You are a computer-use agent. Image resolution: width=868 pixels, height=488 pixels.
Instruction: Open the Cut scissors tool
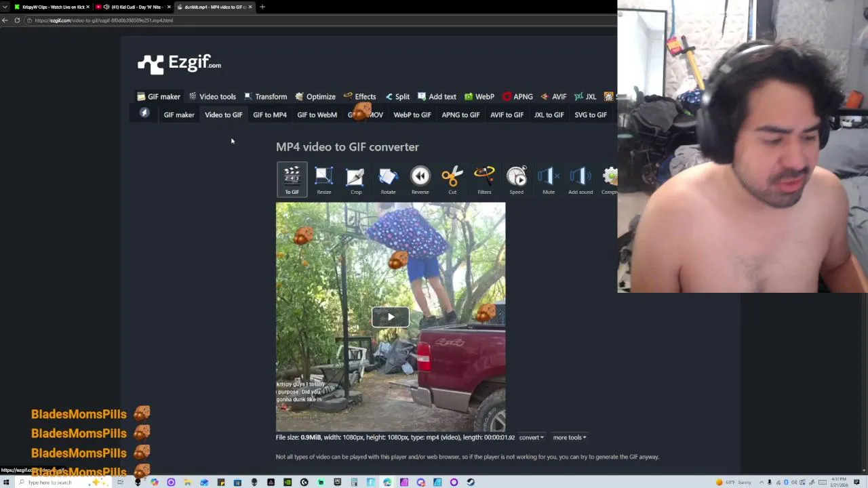452,180
